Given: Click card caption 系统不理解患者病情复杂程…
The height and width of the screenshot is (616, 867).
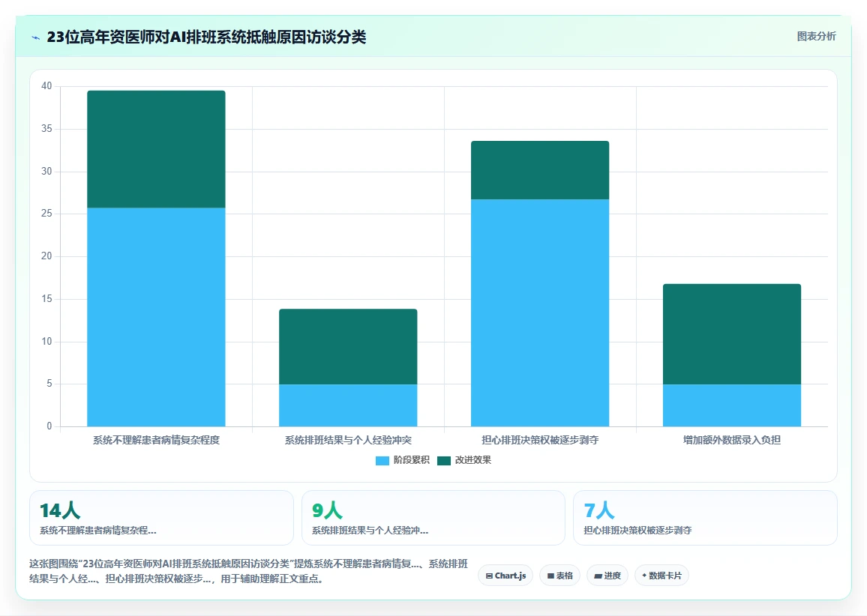Looking at the screenshot, I should 97,531.
